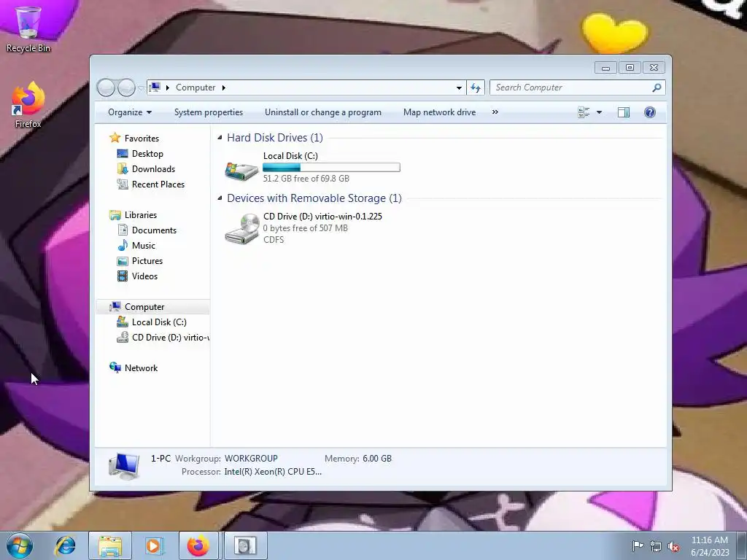Screen dimensions: 747x560
Task: Click the computer icon in address bar
Action: (155, 87)
